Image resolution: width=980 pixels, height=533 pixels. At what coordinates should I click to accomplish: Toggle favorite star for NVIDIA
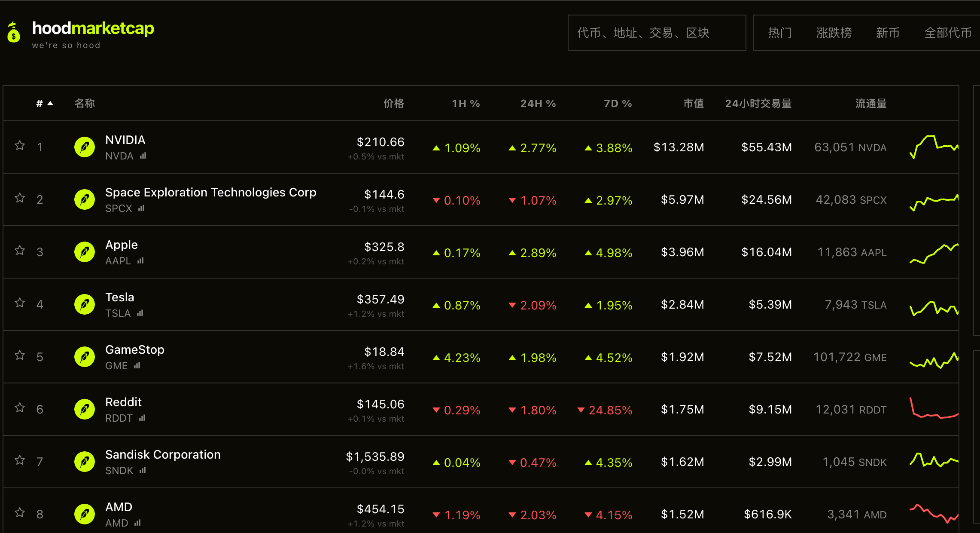pyautogui.click(x=20, y=146)
